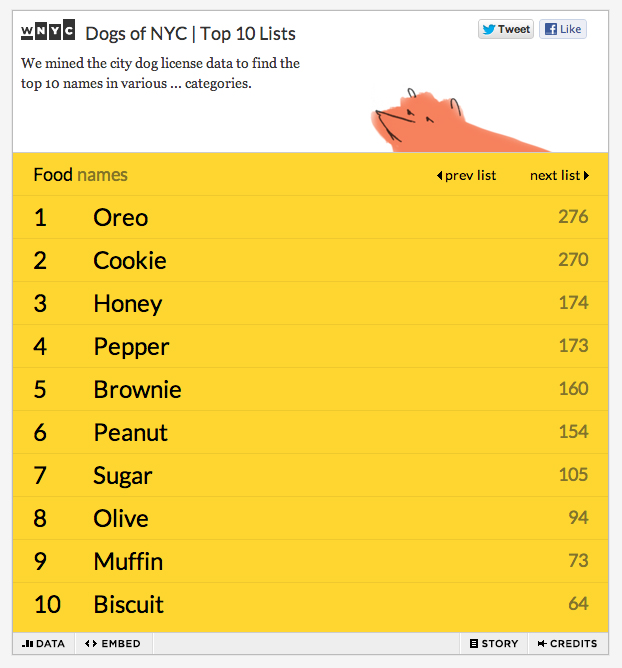
Task: Click the Tweet button
Action: (506, 29)
